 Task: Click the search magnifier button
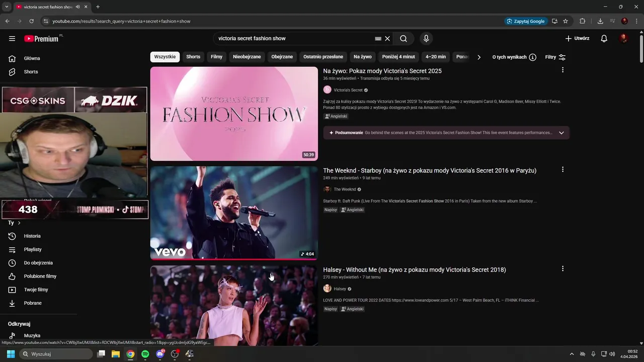[404, 38]
